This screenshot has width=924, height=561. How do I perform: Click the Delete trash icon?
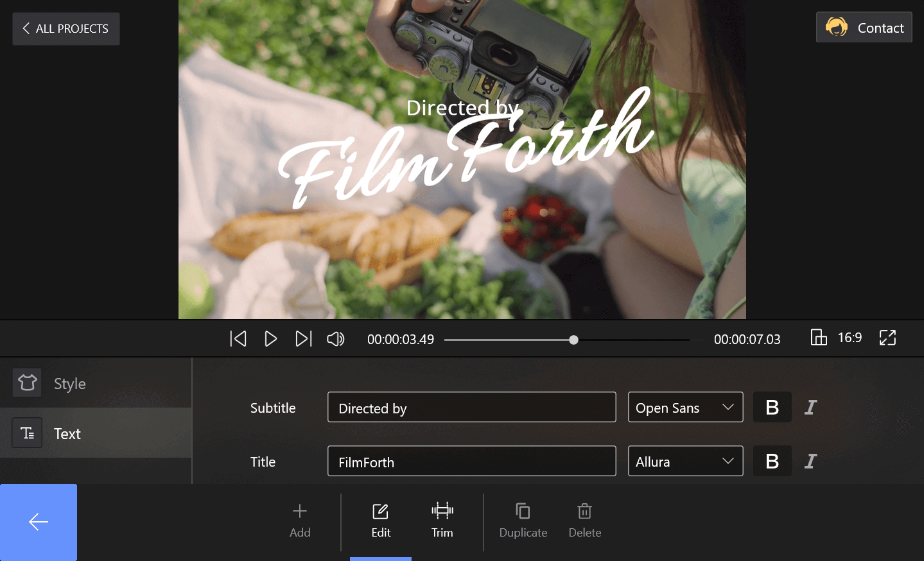[x=585, y=512]
